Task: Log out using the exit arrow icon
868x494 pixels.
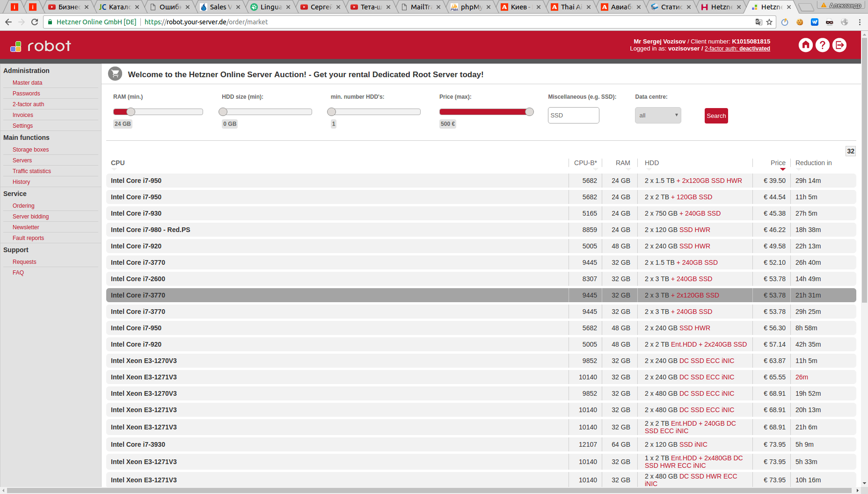Action: click(839, 45)
